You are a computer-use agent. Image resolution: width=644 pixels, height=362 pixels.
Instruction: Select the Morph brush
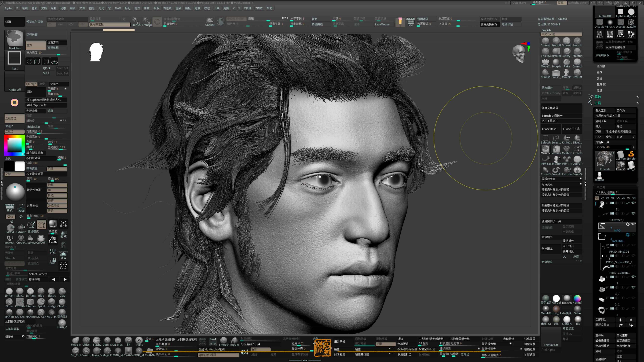coord(556,62)
